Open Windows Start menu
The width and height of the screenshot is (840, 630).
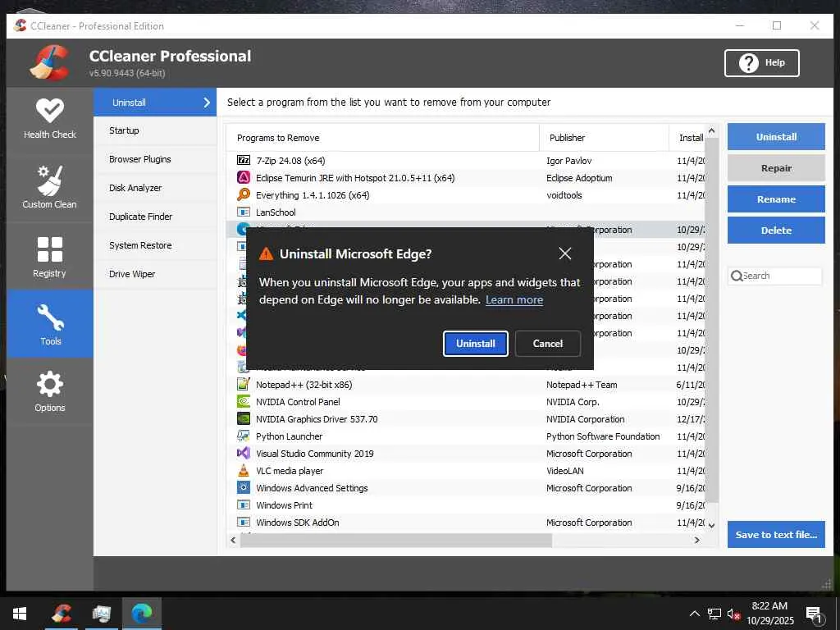(x=20, y=614)
